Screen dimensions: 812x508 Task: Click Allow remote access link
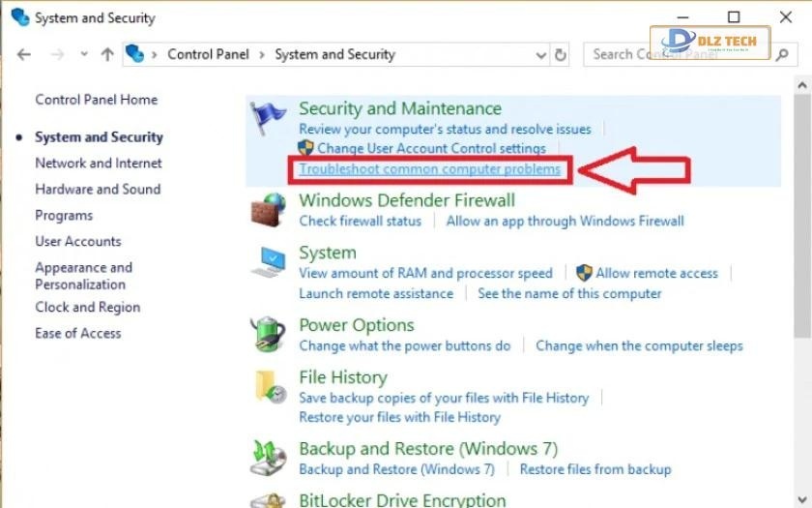[656, 274]
